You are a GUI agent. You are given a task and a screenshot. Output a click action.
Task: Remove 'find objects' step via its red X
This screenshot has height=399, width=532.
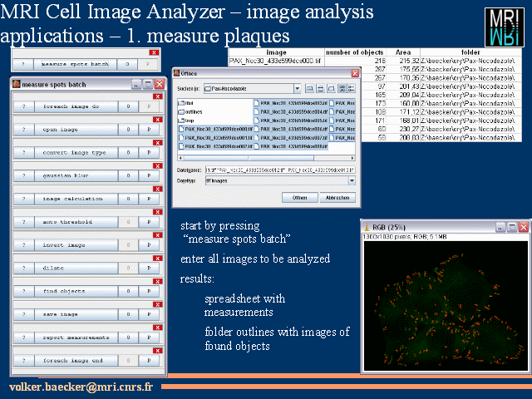pyautogui.click(x=157, y=281)
